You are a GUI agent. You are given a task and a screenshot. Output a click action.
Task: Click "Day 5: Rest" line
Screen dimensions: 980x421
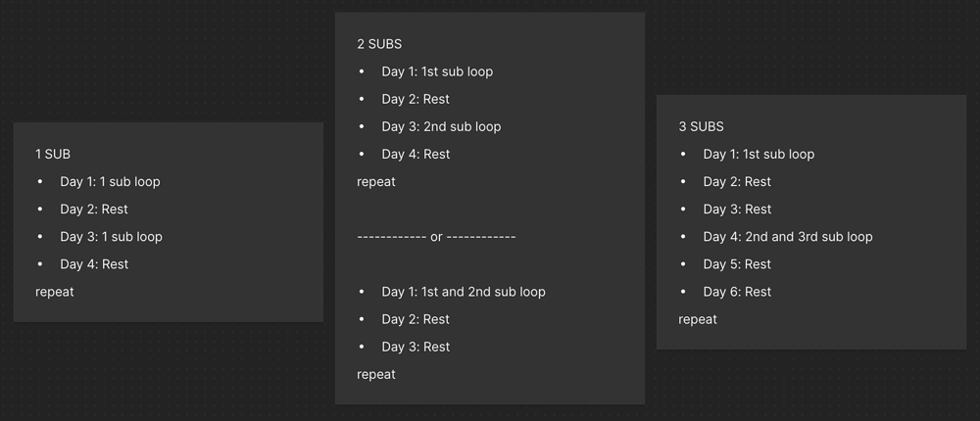point(738,264)
